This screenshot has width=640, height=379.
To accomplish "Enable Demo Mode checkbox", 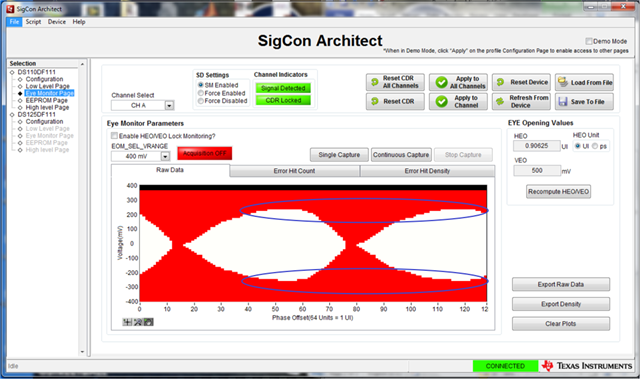I will click(x=589, y=41).
